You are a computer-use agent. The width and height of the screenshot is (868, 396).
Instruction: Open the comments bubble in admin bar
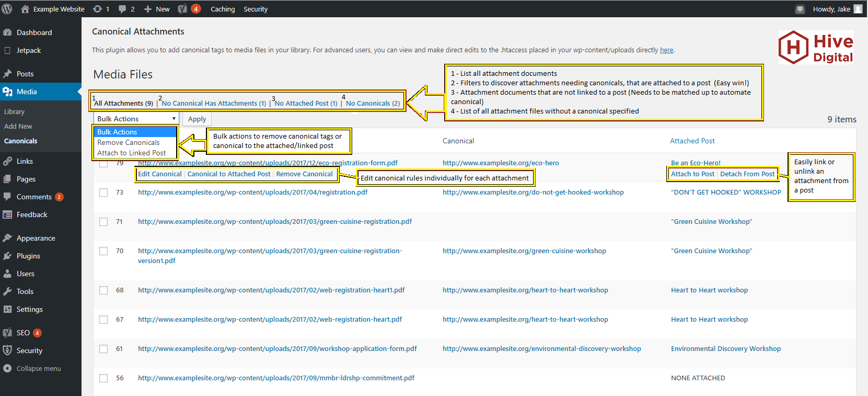click(122, 9)
